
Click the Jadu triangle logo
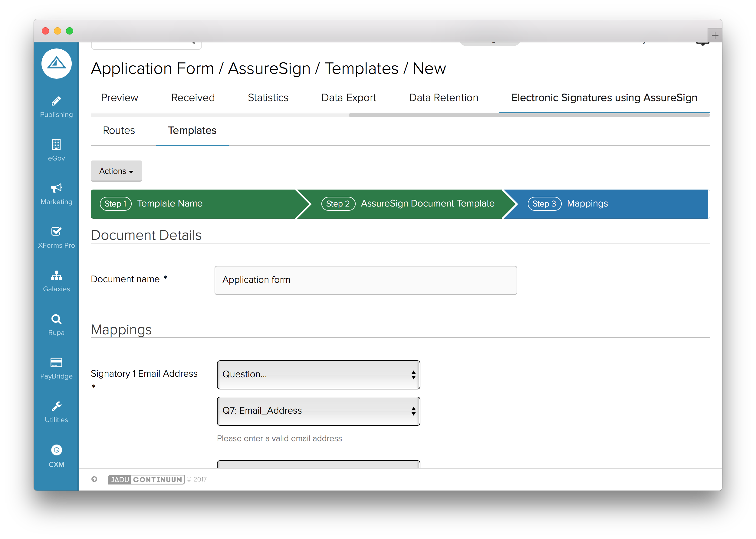[56, 63]
